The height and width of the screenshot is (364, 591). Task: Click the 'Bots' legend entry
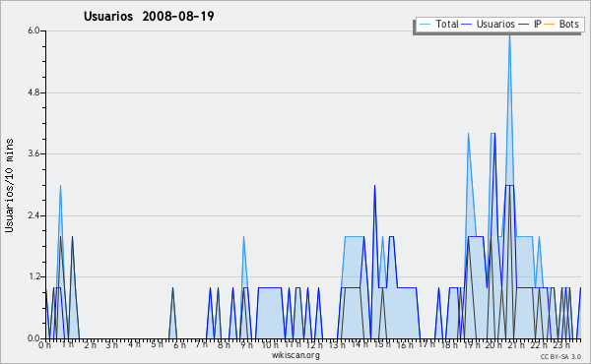point(568,24)
